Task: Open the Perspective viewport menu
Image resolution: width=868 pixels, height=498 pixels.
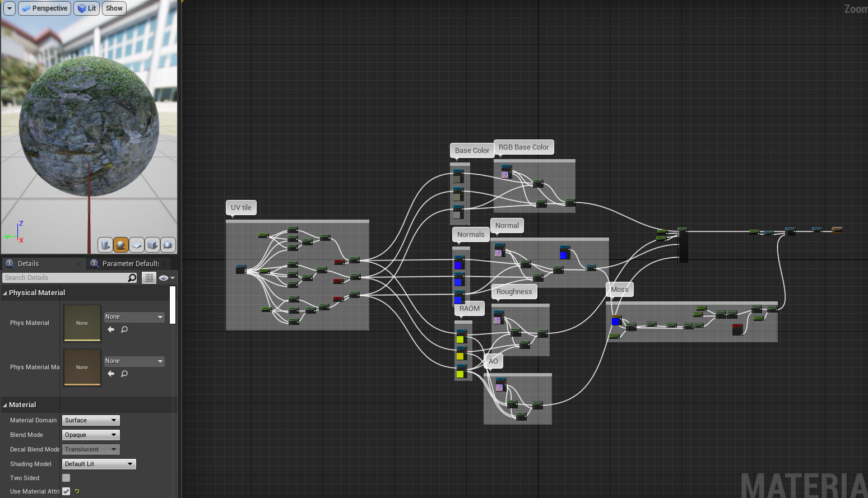Action: coord(44,8)
